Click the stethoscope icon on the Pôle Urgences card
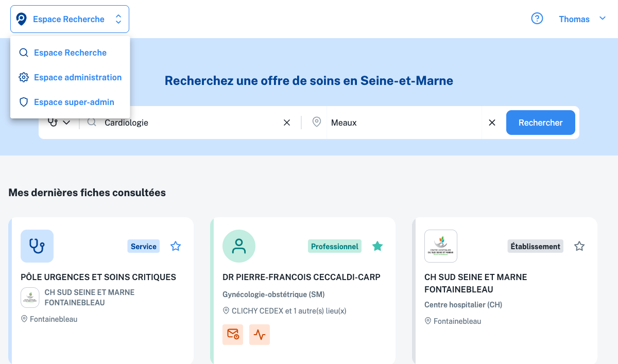 (x=37, y=246)
